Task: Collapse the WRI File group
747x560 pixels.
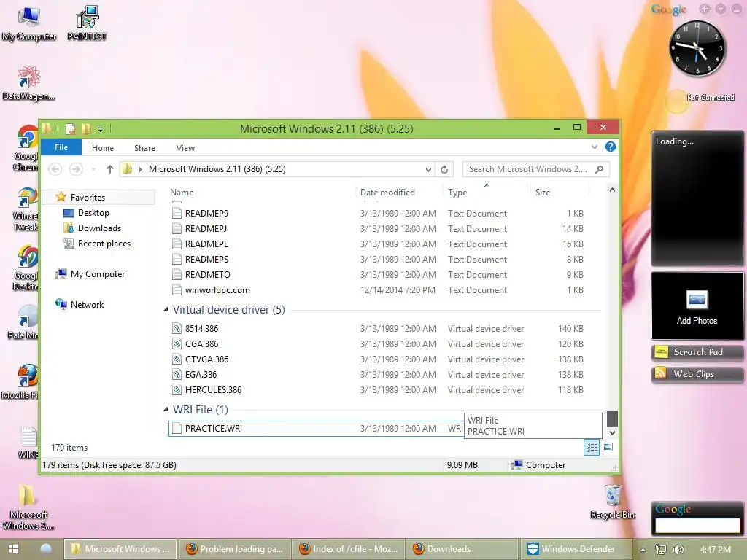Action: pyautogui.click(x=166, y=409)
